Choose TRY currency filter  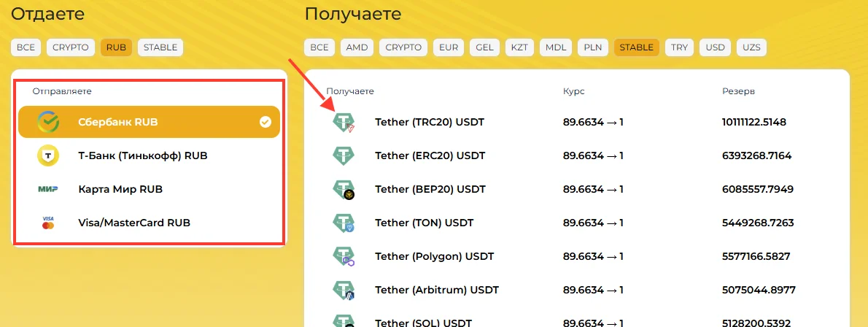tap(679, 47)
